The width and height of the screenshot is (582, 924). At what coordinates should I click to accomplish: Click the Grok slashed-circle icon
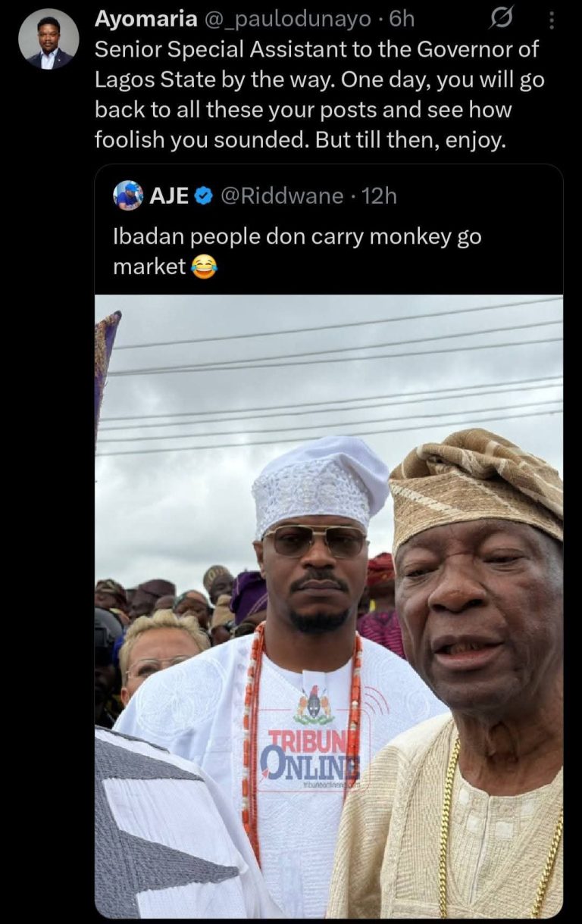[x=501, y=18]
